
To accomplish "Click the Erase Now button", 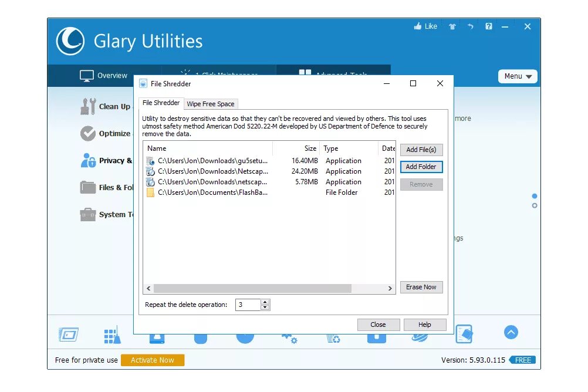I will tap(421, 287).
